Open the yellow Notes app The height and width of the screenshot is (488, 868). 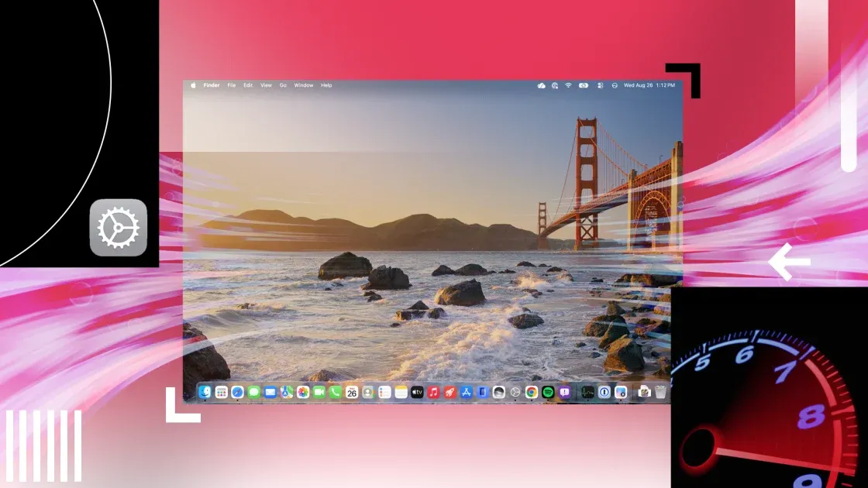pyautogui.click(x=401, y=392)
